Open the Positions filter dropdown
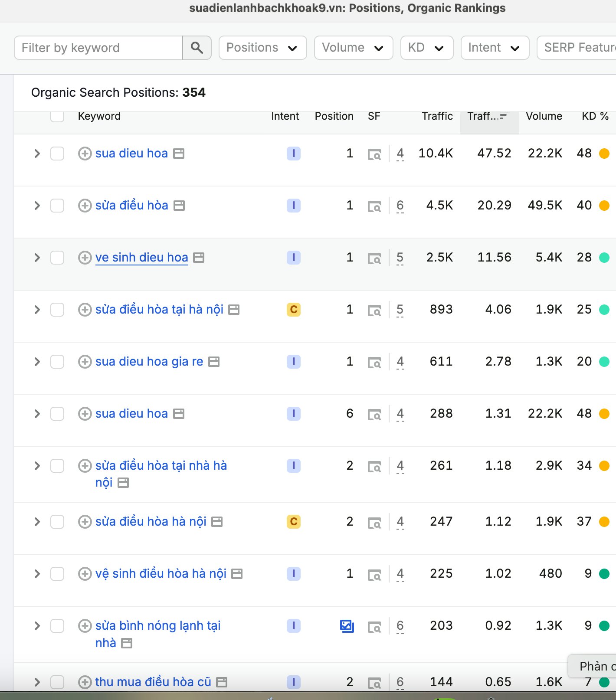The image size is (616, 700). pyautogui.click(x=263, y=48)
